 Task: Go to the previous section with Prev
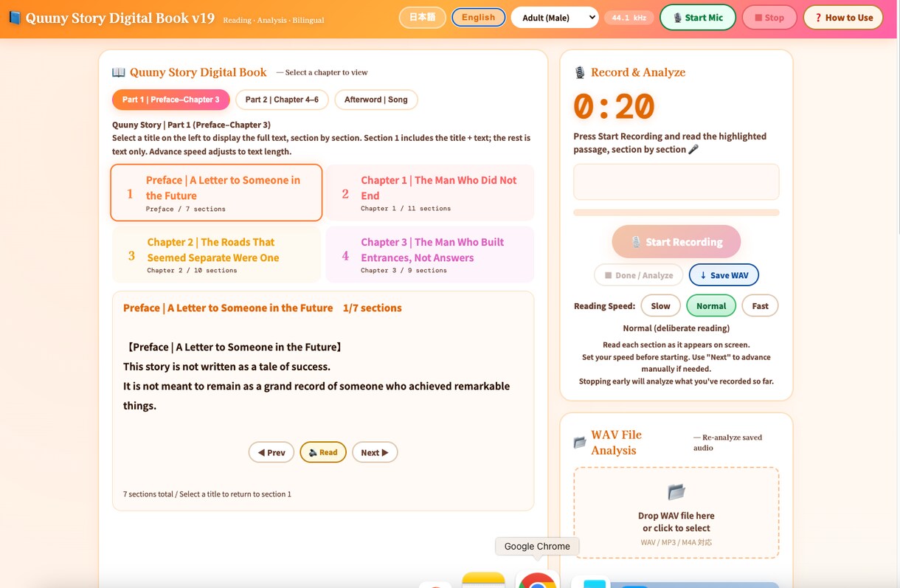(x=271, y=452)
